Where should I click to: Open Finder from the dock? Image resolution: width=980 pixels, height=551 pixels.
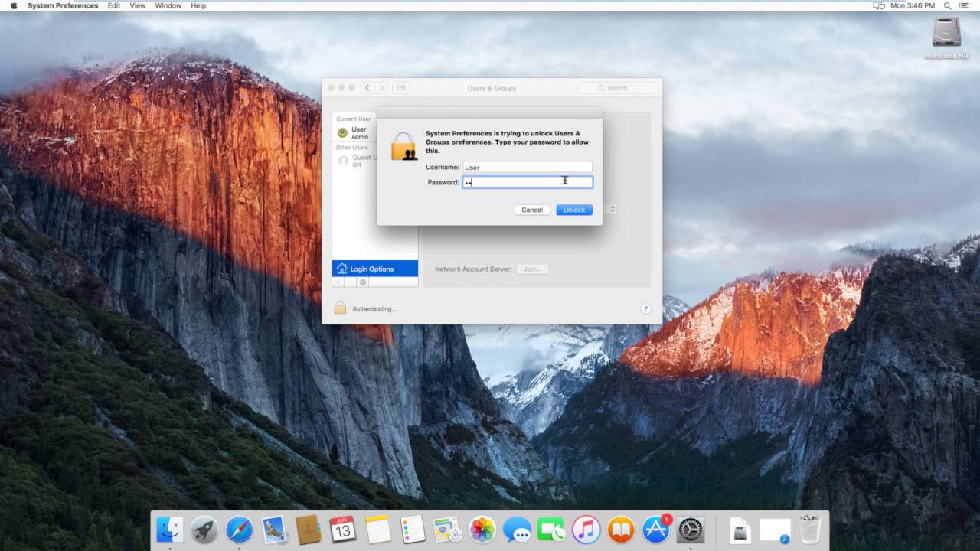[169, 530]
